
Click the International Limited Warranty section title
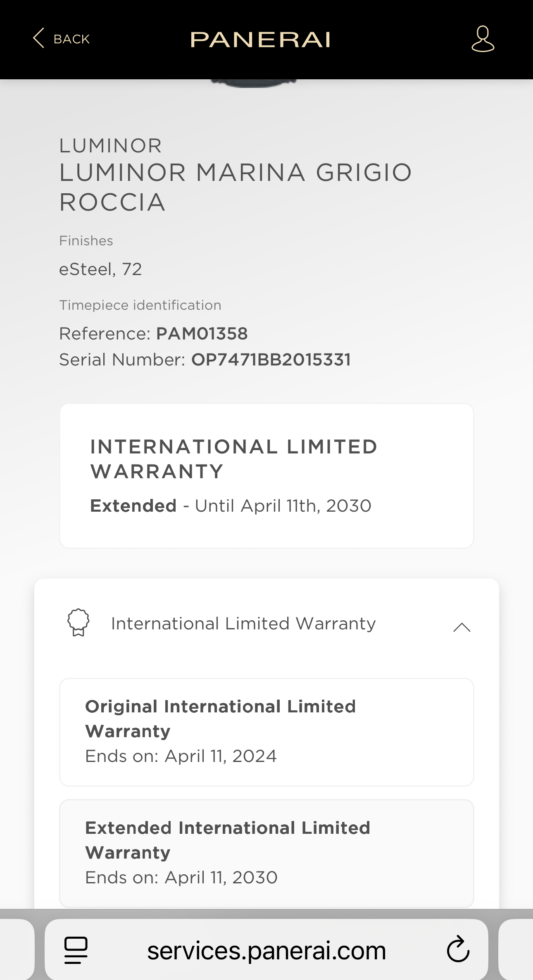(243, 624)
